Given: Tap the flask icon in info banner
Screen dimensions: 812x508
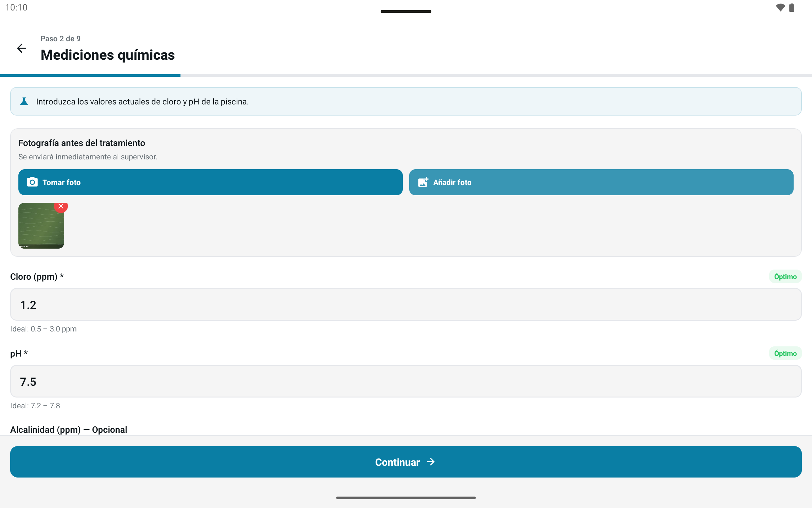Looking at the screenshot, I should point(24,102).
